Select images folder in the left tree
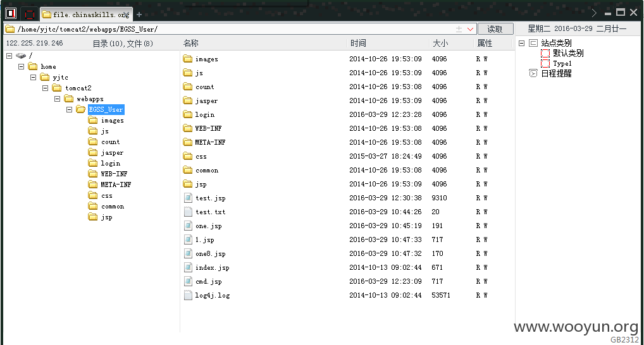The image size is (644, 345). click(x=112, y=120)
